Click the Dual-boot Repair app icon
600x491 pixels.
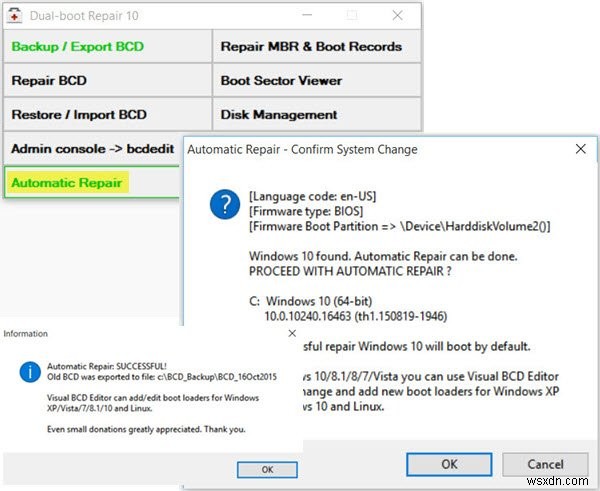15,16
